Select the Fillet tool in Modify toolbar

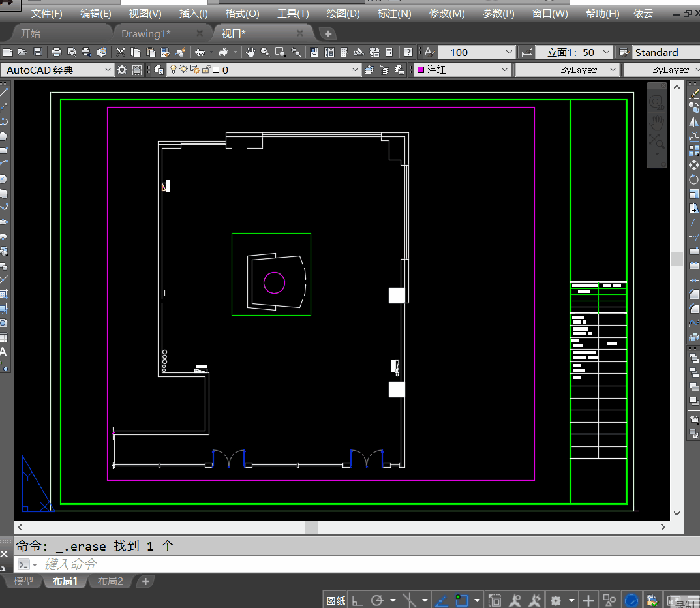(x=694, y=309)
